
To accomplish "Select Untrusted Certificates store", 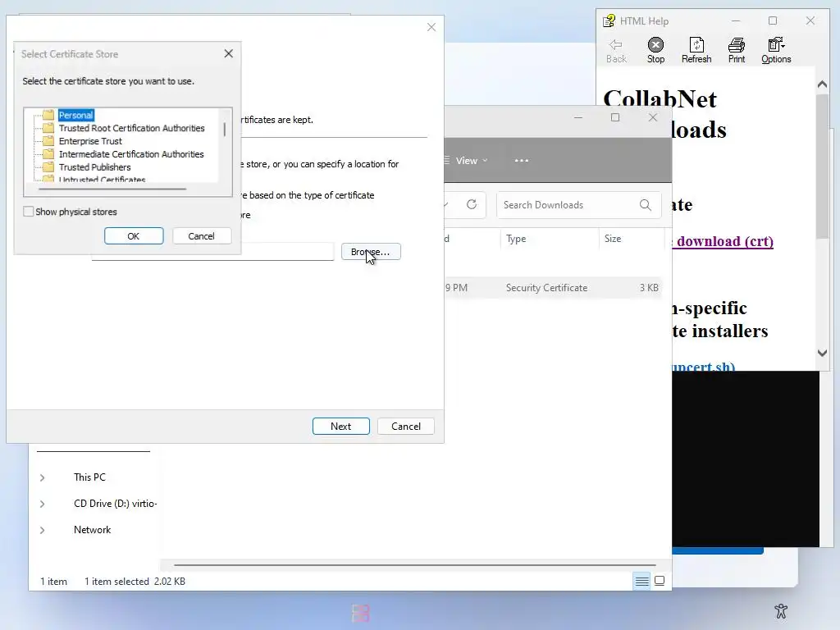I will [102, 179].
